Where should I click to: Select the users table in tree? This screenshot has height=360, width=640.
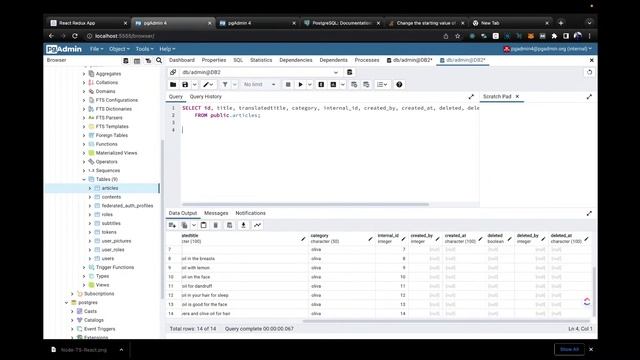pos(108,258)
